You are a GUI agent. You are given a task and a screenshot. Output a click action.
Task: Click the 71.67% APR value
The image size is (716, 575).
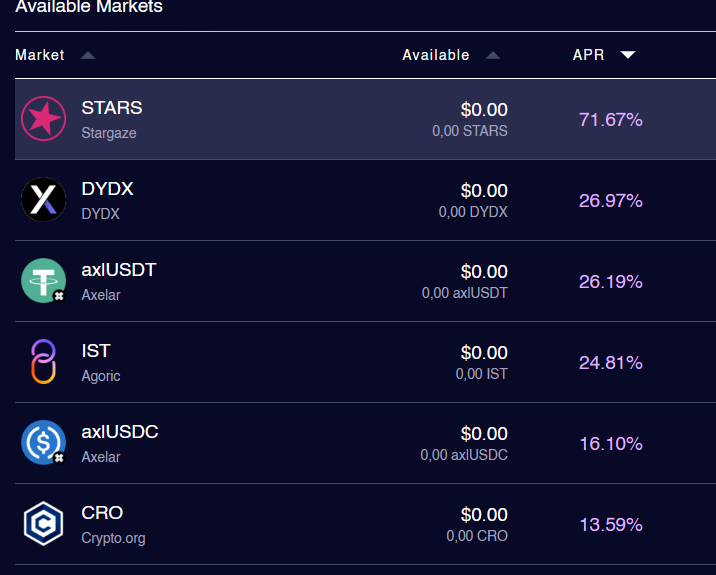pyautogui.click(x=610, y=120)
